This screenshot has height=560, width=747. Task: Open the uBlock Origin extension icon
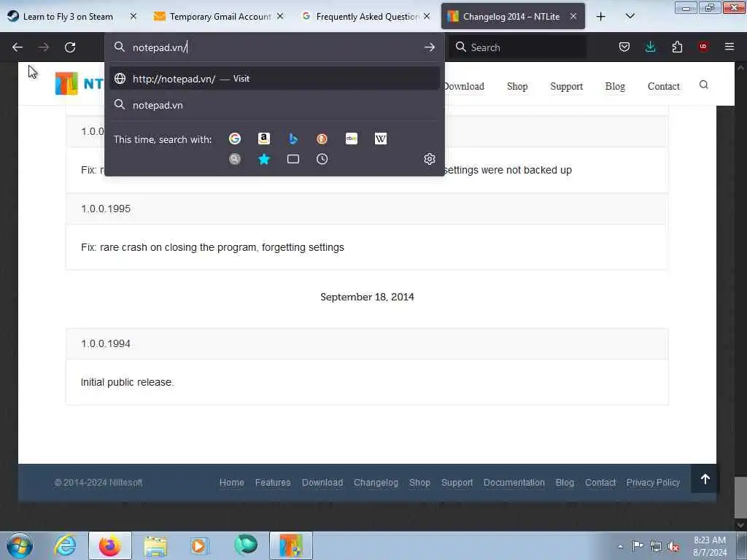(x=703, y=47)
